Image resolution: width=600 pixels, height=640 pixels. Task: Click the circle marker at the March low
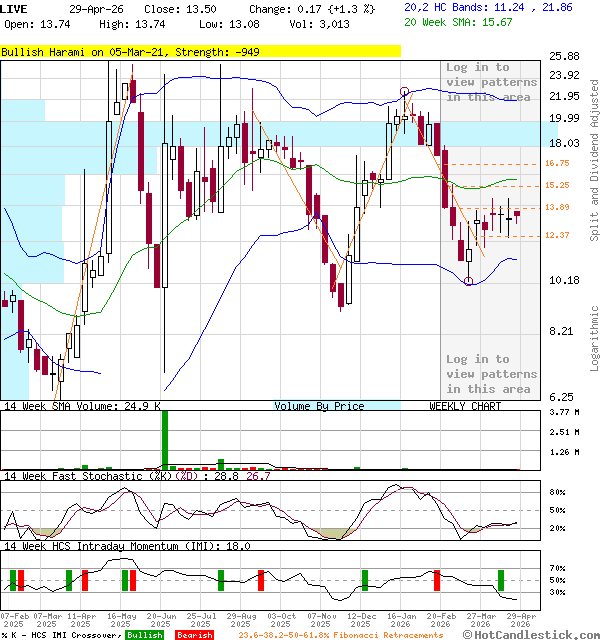click(469, 281)
